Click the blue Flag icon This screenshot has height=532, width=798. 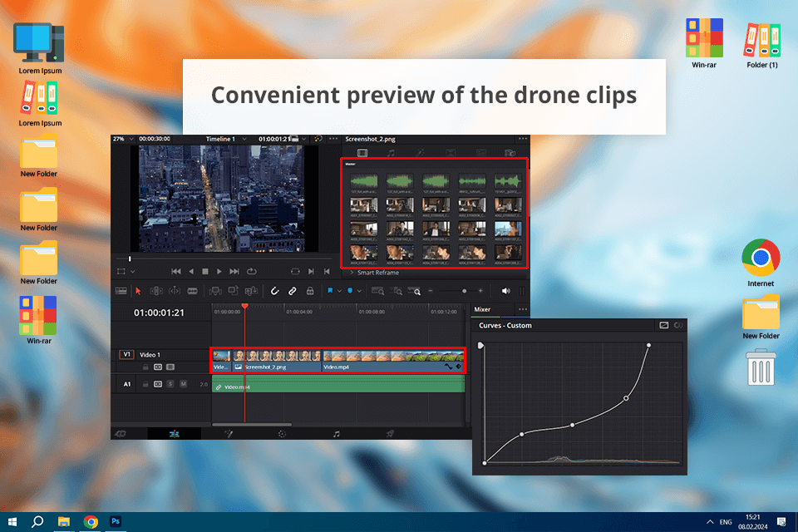[x=330, y=291]
